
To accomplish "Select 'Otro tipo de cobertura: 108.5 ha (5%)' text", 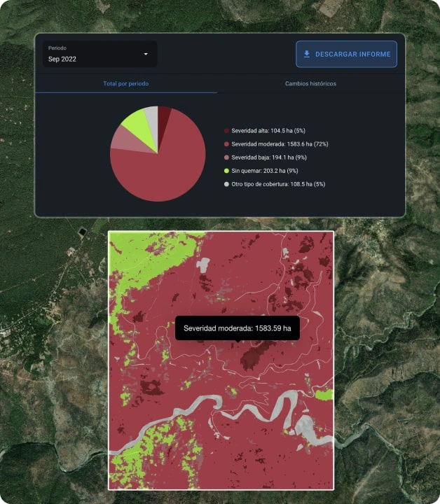I will pos(278,184).
